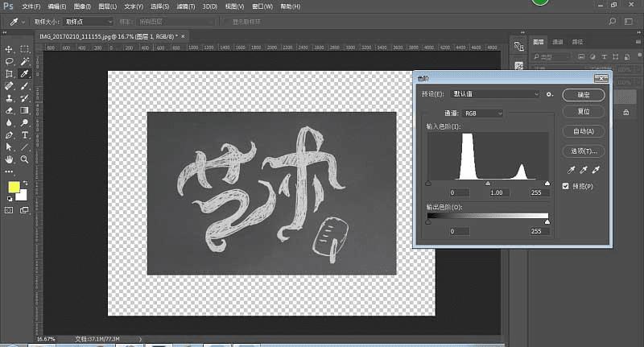
Task: Pick the white point eyedropper in Levels
Action: coord(596,170)
